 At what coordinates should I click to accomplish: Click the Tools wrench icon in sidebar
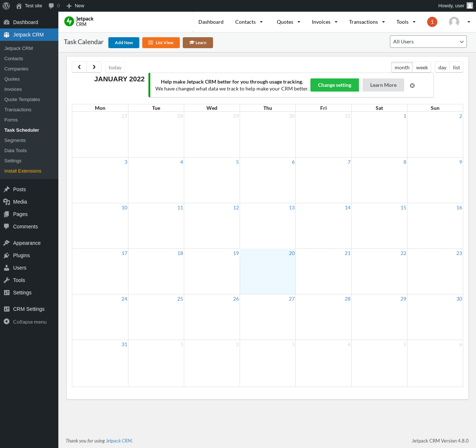[x=7, y=280]
